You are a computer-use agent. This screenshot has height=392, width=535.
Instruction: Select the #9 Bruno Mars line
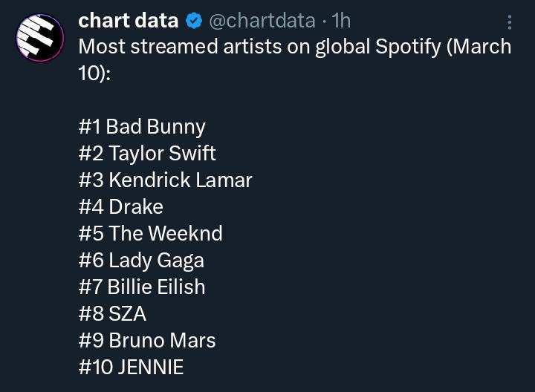[x=147, y=340]
